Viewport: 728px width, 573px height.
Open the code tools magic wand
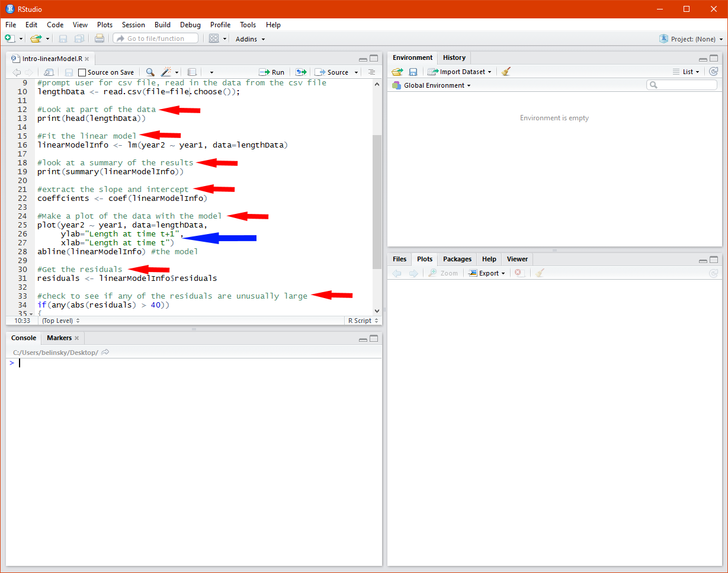166,72
